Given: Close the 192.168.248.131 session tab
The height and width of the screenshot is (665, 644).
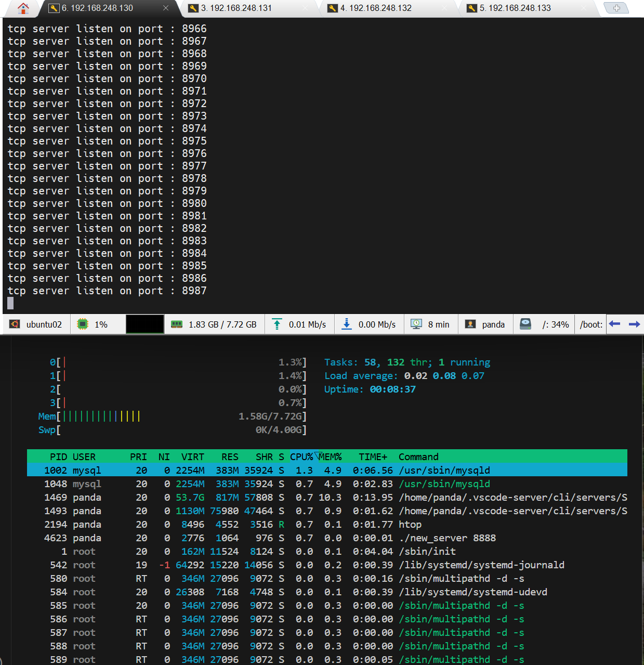Looking at the screenshot, I should (305, 8).
